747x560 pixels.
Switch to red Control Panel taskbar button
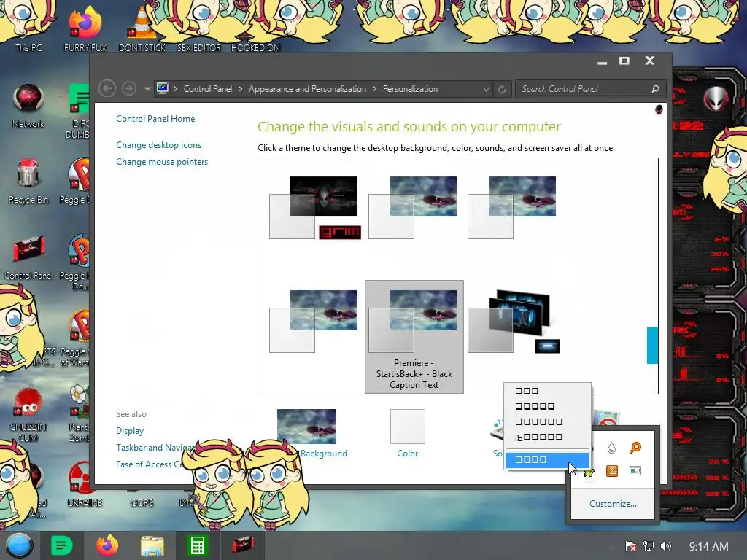click(243, 545)
